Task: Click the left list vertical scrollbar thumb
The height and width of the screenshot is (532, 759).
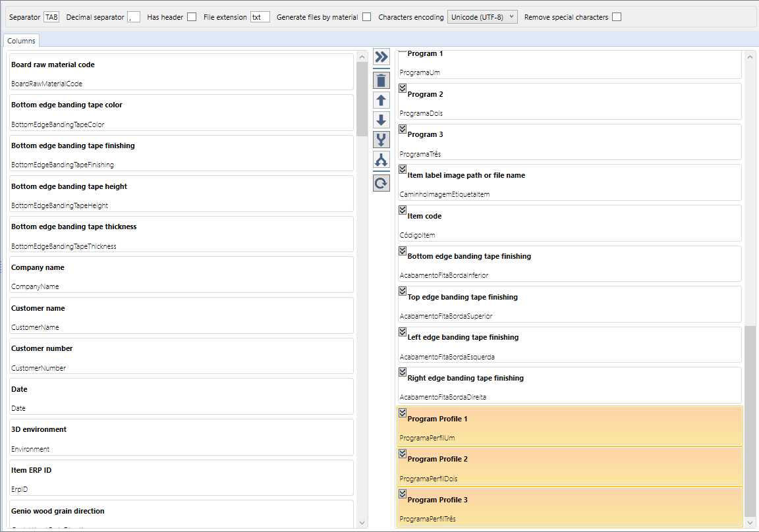Action: (362, 99)
